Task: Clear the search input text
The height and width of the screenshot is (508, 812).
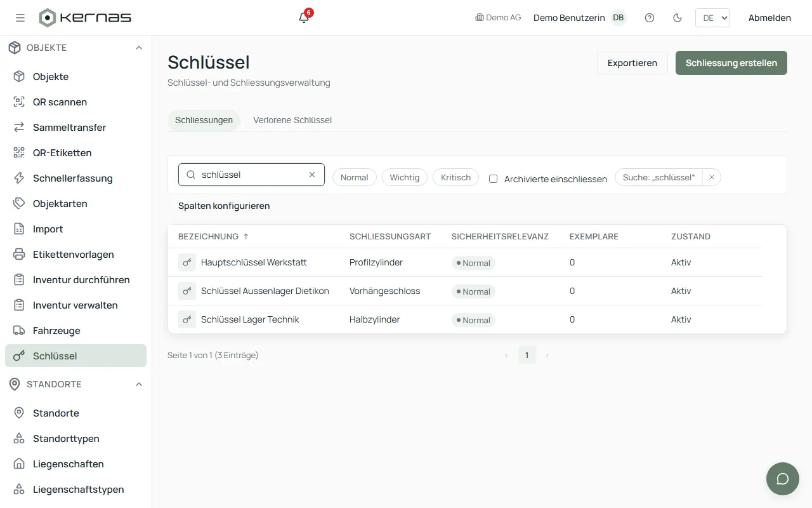Action: [x=312, y=175]
